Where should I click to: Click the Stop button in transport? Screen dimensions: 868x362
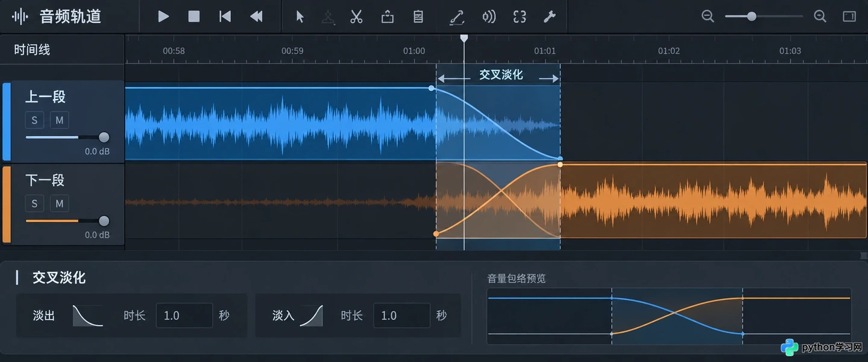(x=194, y=16)
